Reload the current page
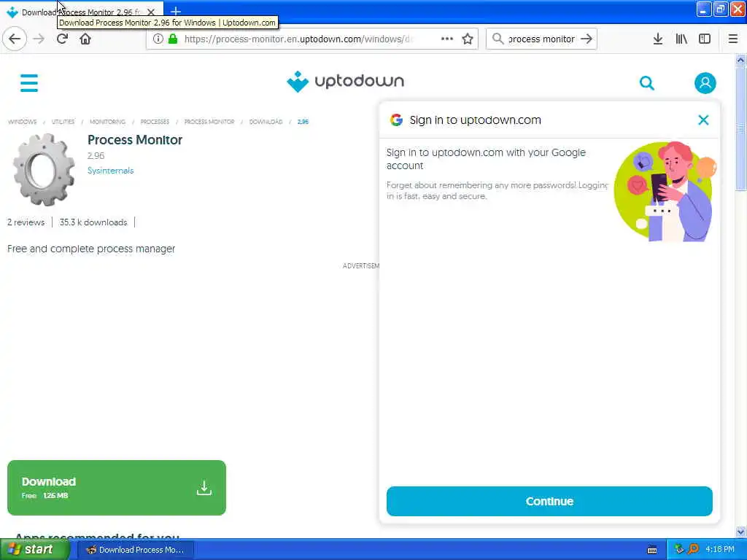The width and height of the screenshot is (747, 560). (x=62, y=39)
